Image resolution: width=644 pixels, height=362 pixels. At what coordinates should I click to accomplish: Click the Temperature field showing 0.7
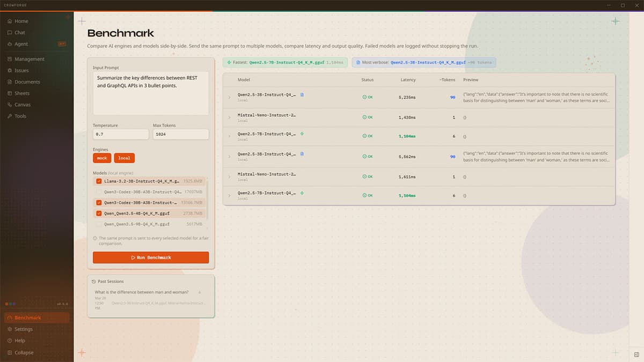pos(121,134)
